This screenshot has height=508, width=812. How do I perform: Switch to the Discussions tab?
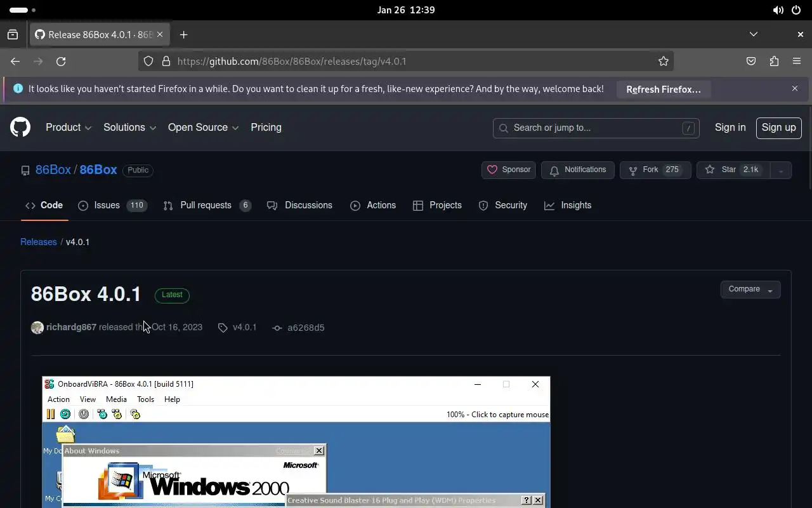(x=300, y=205)
